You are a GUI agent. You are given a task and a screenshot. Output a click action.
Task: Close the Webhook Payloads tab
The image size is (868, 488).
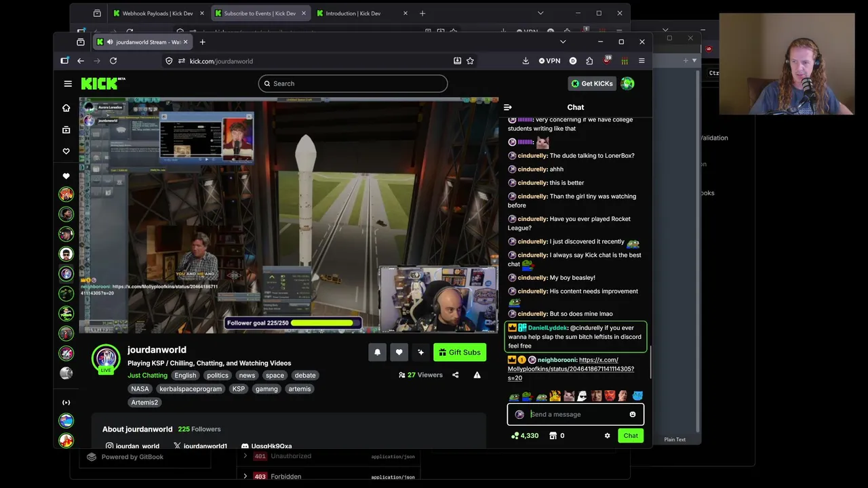coord(201,14)
